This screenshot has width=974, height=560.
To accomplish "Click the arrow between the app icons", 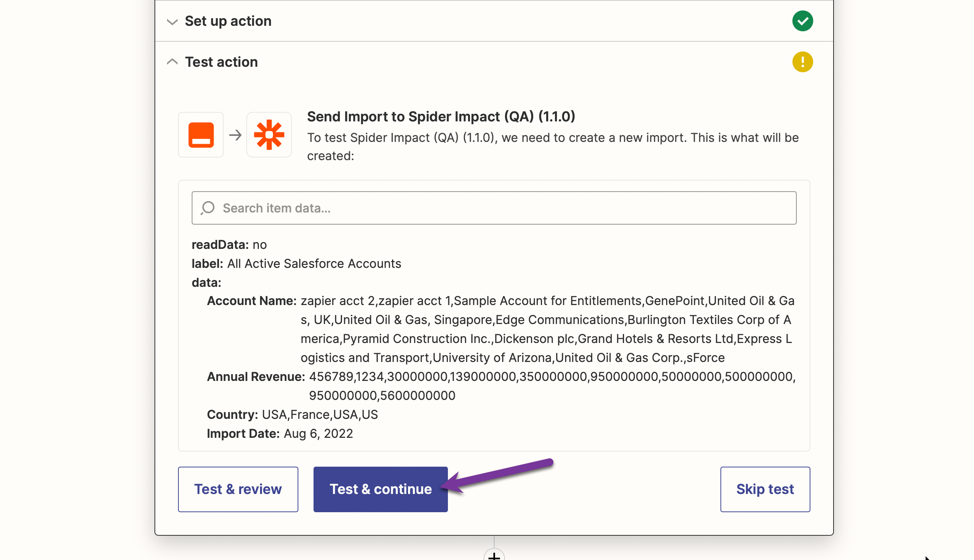I will click(235, 135).
